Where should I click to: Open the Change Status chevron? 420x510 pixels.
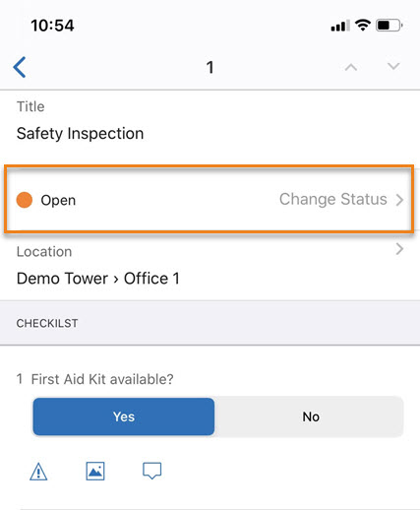[399, 200]
